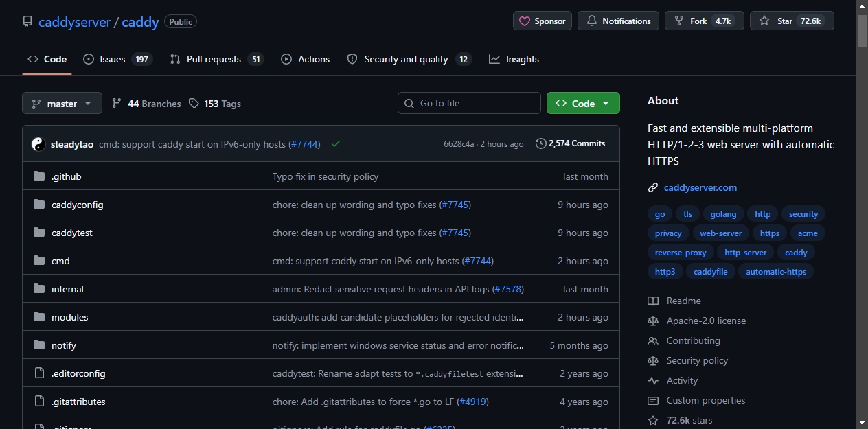The width and height of the screenshot is (868, 429).
Task: Select the 'reverse-proxy' topic tag
Action: point(681,253)
